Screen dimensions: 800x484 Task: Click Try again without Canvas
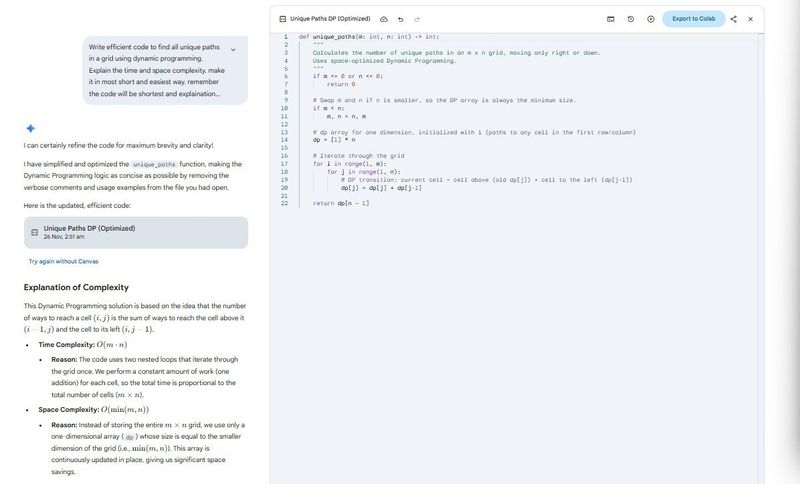coord(63,261)
